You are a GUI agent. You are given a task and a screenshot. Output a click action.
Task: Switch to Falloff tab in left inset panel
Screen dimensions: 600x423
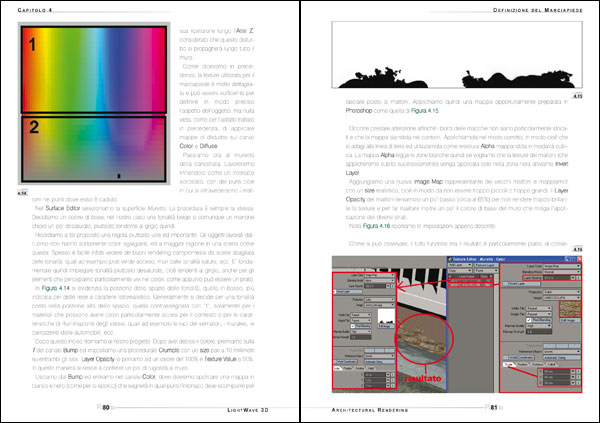371,368
